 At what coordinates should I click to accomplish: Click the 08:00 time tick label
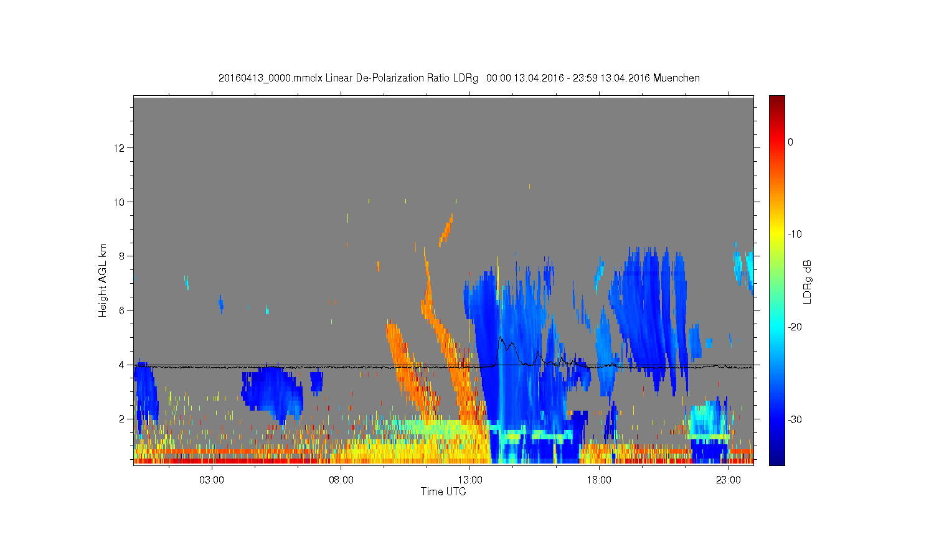[341, 480]
